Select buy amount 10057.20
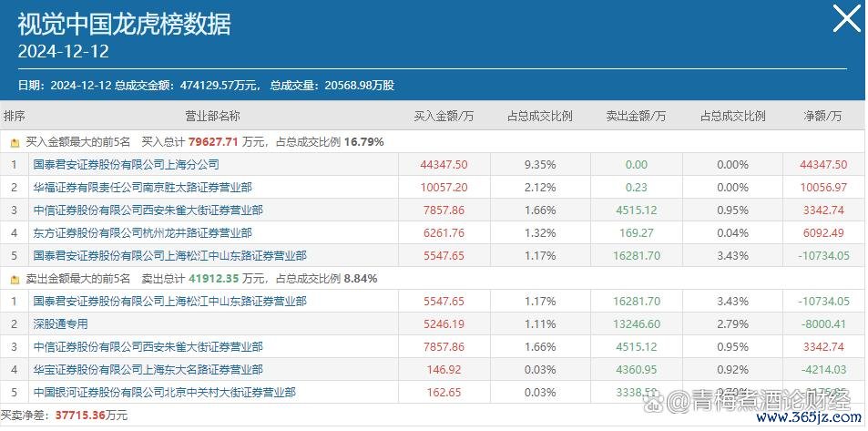The height and width of the screenshot is (431, 868). click(x=444, y=188)
